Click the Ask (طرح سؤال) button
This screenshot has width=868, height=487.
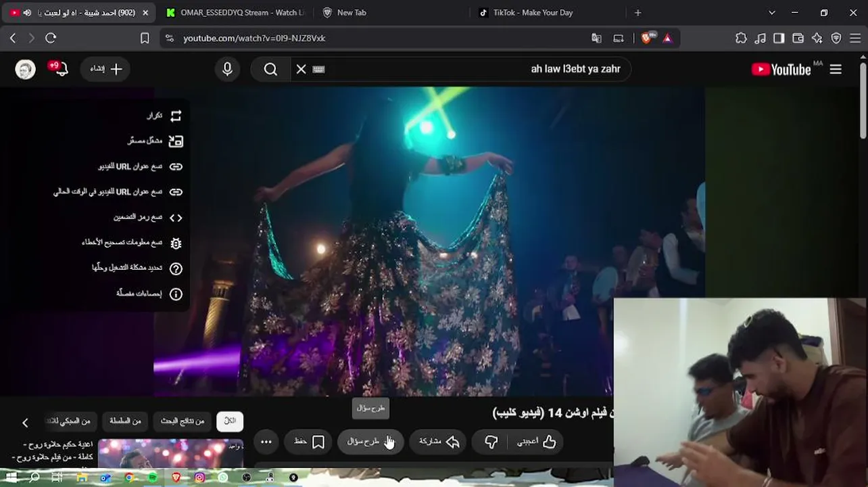tap(370, 442)
